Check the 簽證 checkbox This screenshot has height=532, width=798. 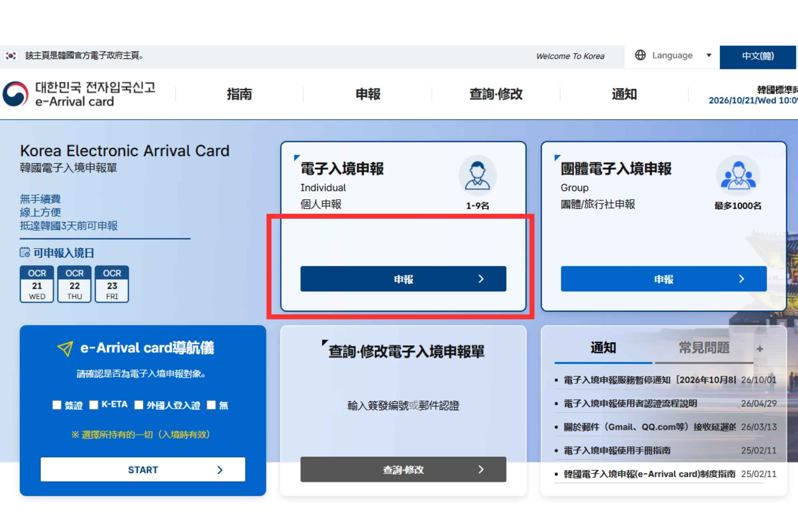point(57,405)
